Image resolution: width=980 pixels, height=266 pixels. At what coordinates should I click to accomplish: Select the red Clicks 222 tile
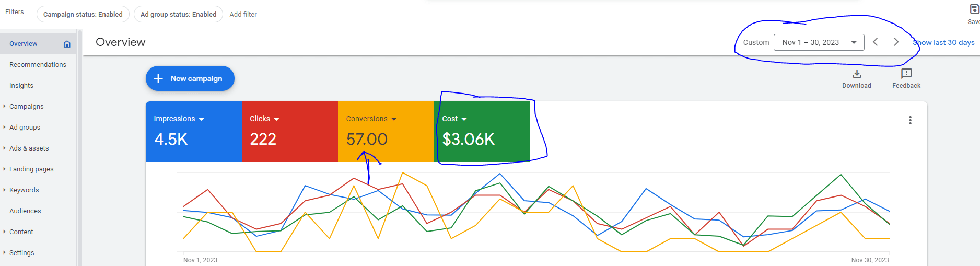click(x=290, y=132)
